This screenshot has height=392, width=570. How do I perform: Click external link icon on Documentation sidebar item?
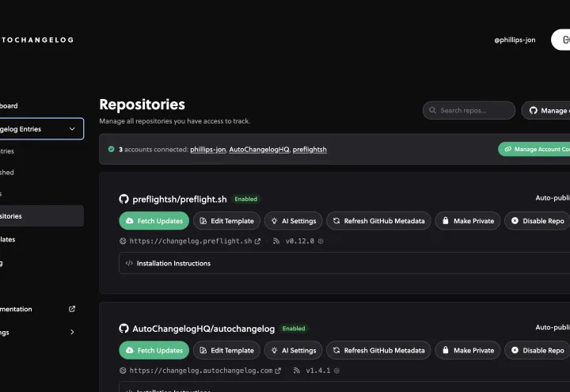[72, 309]
